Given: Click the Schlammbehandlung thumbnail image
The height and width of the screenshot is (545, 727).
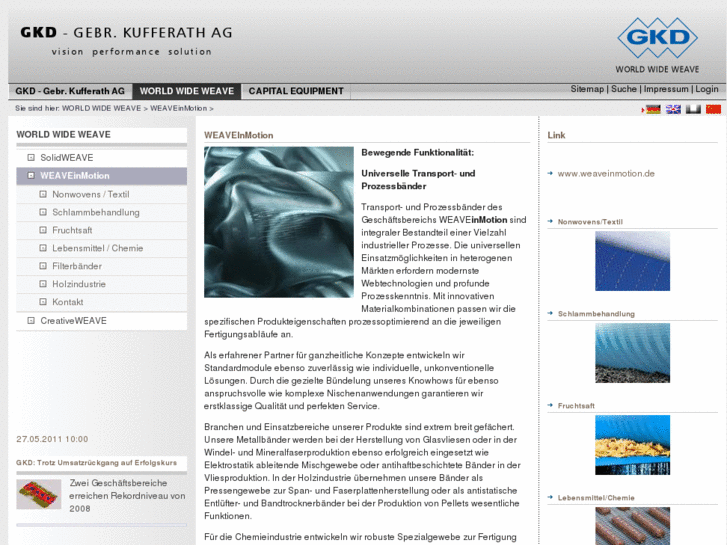Looking at the screenshot, I should (x=632, y=353).
